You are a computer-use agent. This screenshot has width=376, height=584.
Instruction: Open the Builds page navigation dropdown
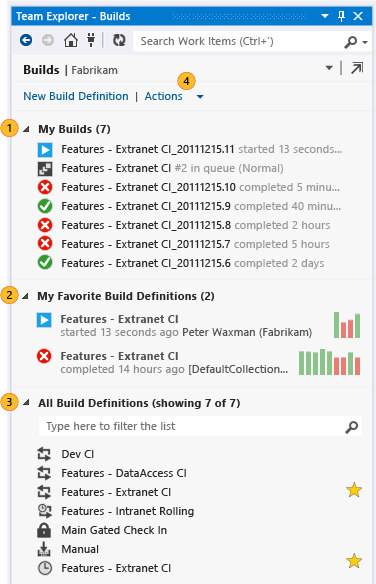[x=329, y=68]
